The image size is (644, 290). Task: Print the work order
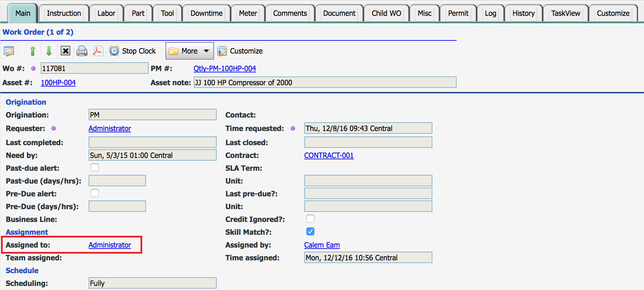(x=82, y=51)
